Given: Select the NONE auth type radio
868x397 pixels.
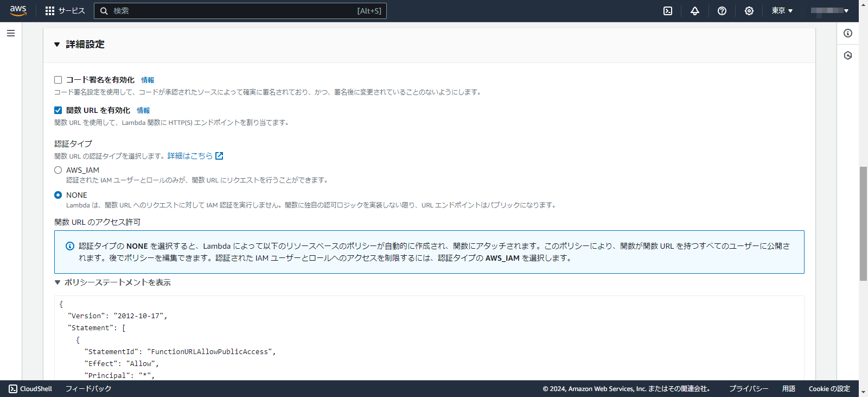Looking at the screenshot, I should [58, 195].
